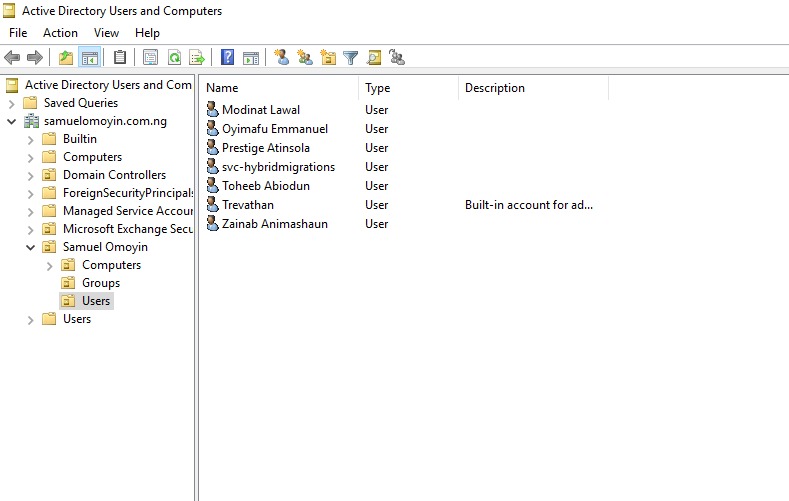Open the File menu
Screen dimensions: 789x501
click(x=18, y=33)
